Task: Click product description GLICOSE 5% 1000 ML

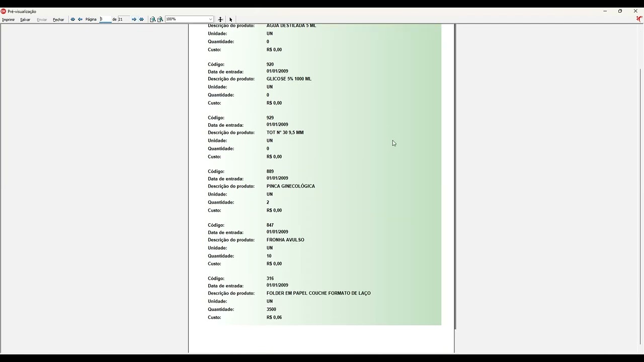Action: [x=289, y=79]
